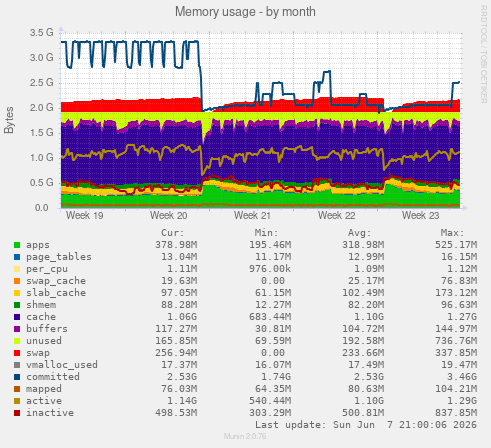Click the swap current value 256.94M
This screenshot has height=448, width=491.
pyautogui.click(x=176, y=353)
